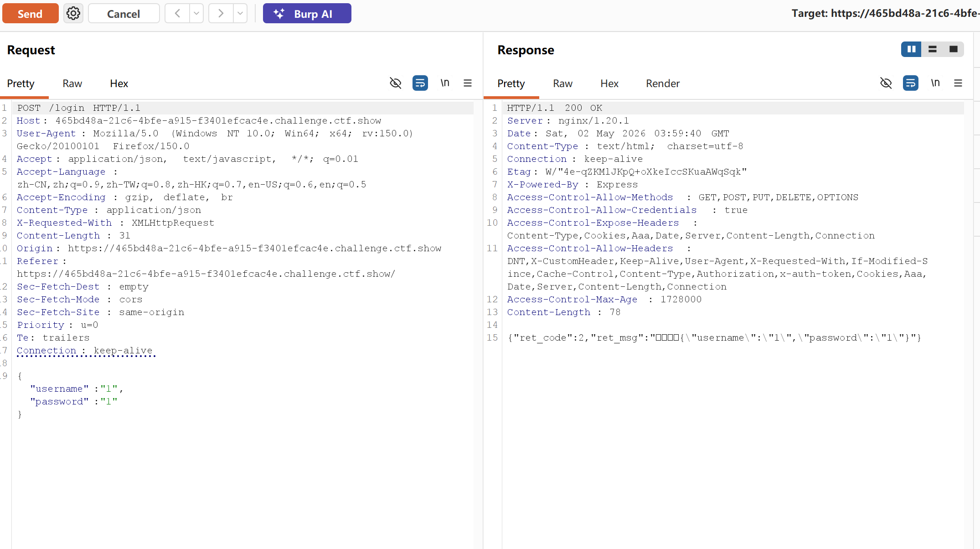Viewport: 980px width, 549px height.
Task: Click 'Access-Control-Max-Age' header name
Action: pos(573,300)
